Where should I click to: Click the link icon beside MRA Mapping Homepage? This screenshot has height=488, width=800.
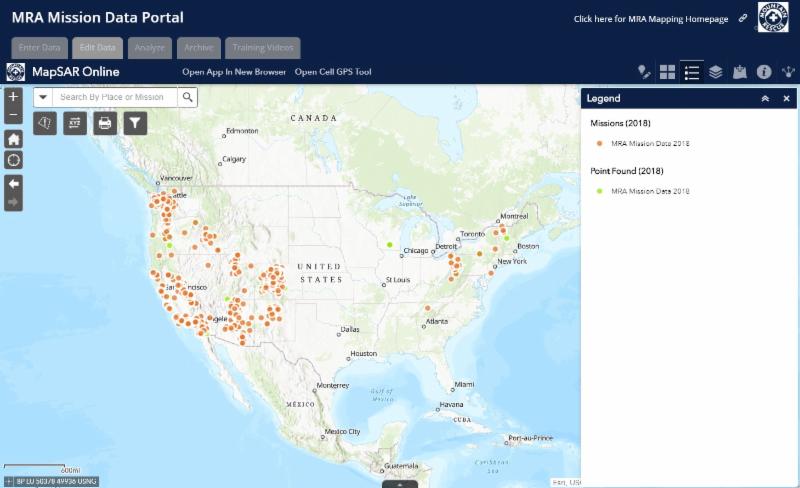743,18
